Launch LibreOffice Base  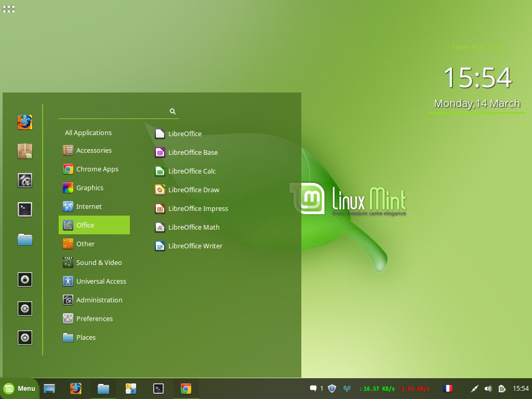[187, 152]
